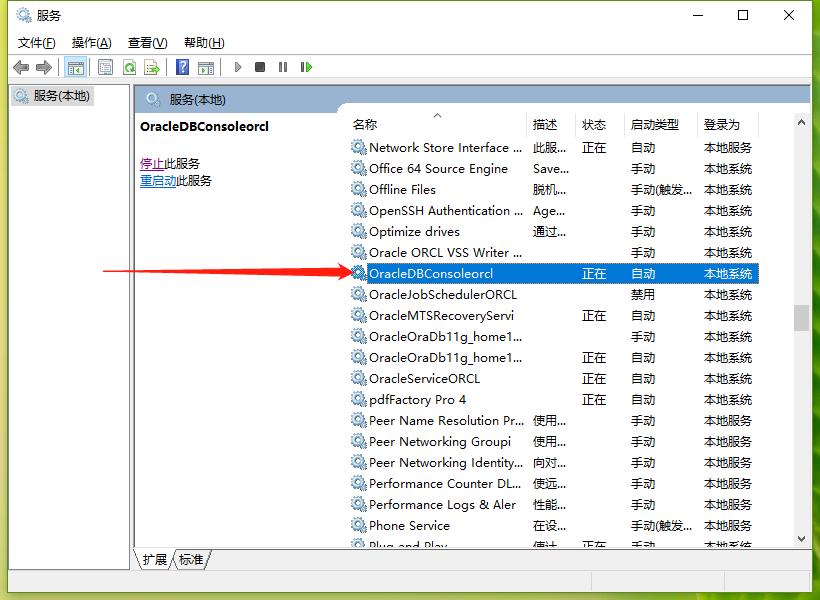Viewport: 820px width, 600px height.
Task: Click the Refresh toolbar icon
Action: coord(130,66)
